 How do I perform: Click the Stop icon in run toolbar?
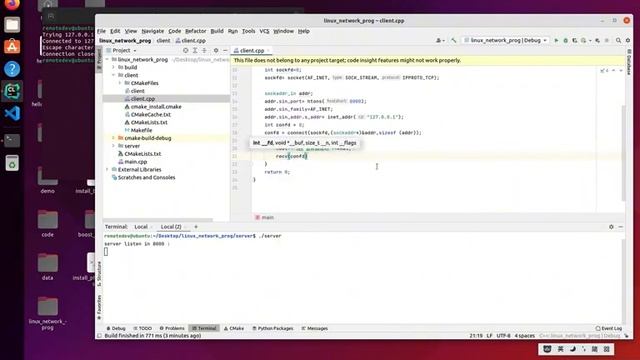[607, 40]
